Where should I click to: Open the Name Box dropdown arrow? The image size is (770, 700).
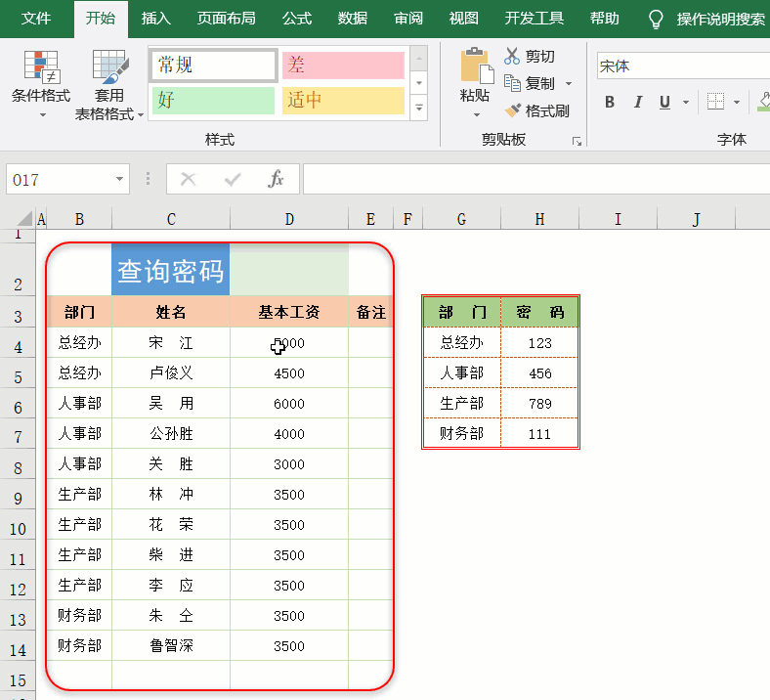(119, 179)
